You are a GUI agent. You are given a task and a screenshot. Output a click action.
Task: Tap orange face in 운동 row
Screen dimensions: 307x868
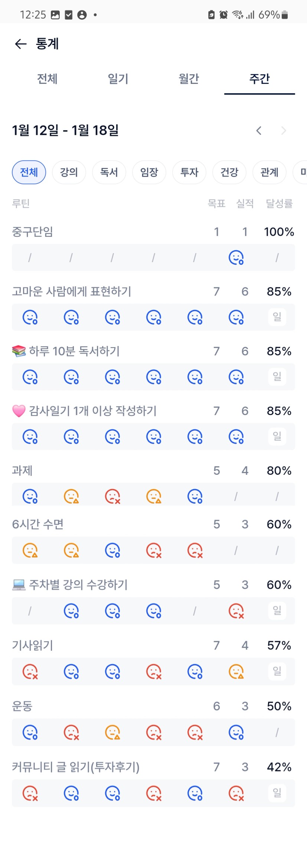pyautogui.click(x=112, y=732)
